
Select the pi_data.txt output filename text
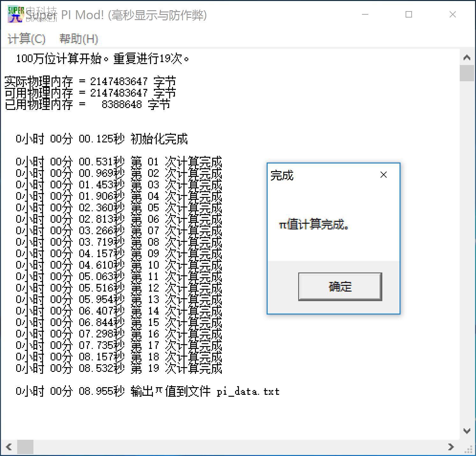point(249,392)
